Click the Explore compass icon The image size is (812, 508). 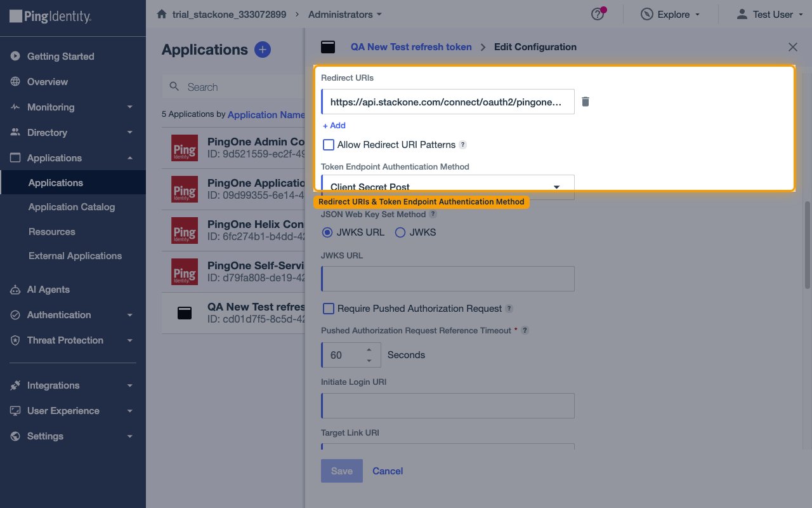[647, 14]
